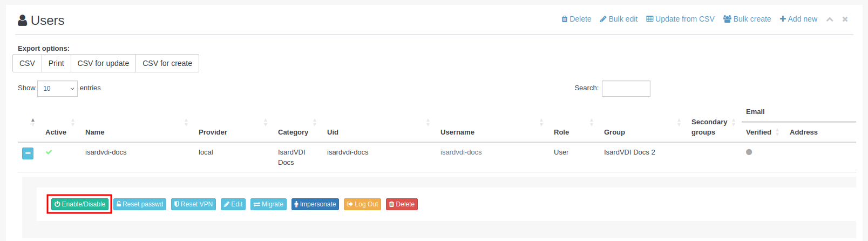Click the green Active checkmark status

(x=49, y=152)
